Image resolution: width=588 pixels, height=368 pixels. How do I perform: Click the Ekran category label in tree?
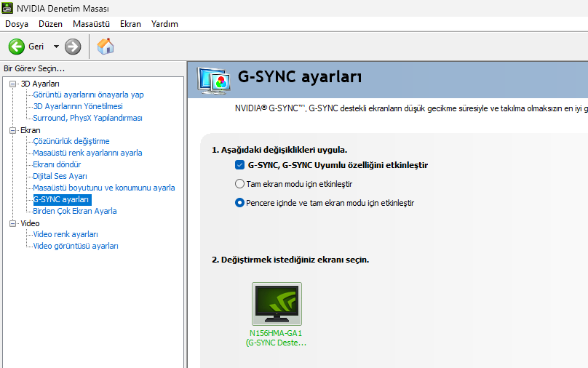pos(31,130)
